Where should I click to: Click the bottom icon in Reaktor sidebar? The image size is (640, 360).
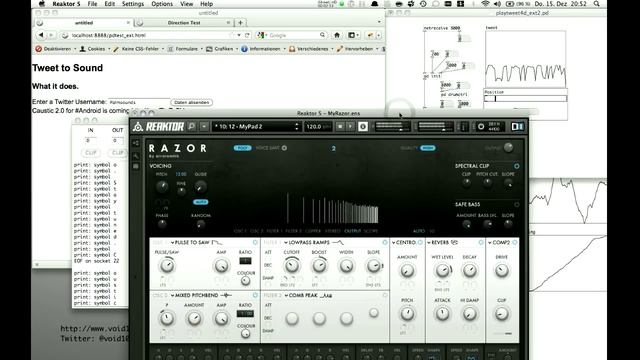[x=136, y=166]
